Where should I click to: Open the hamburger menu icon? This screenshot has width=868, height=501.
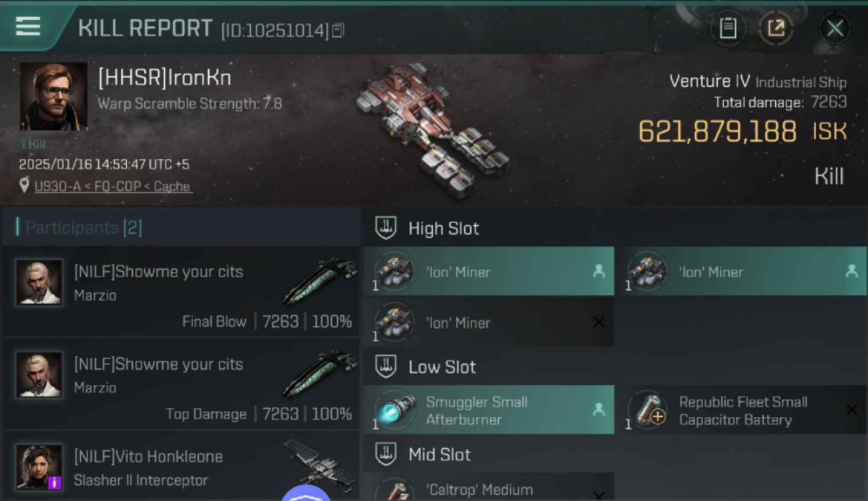click(x=28, y=27)
